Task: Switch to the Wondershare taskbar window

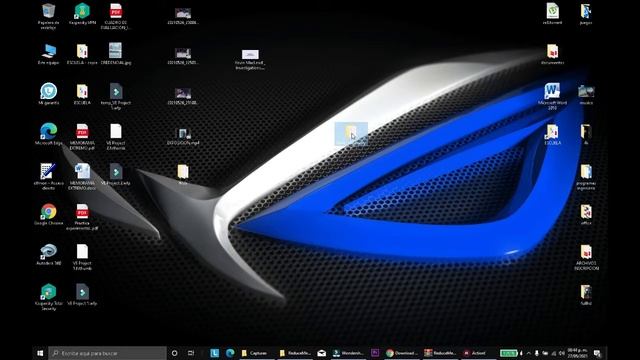Action: 348,353
